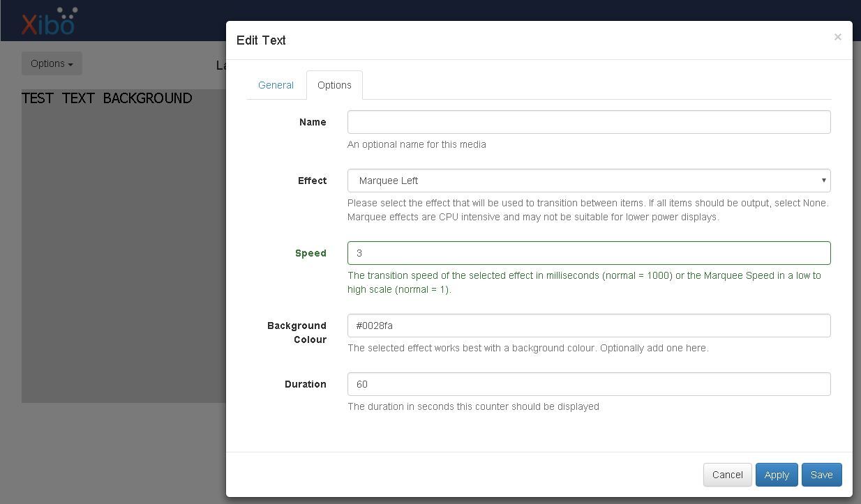The image size is (861, 504).
Task: Open the Options dropdown button
Action: [52, 63]
